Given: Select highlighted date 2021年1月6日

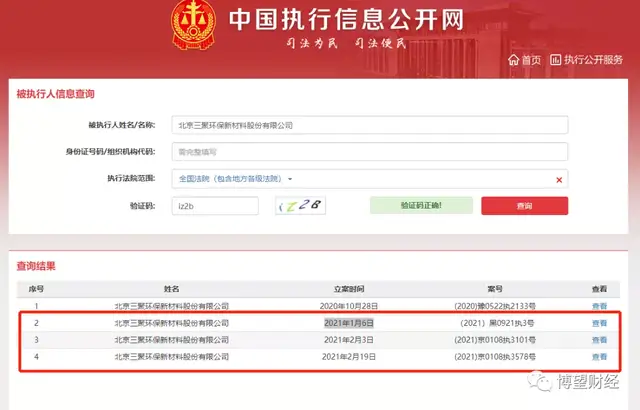Looking at the screenshot, I should 349,323.
